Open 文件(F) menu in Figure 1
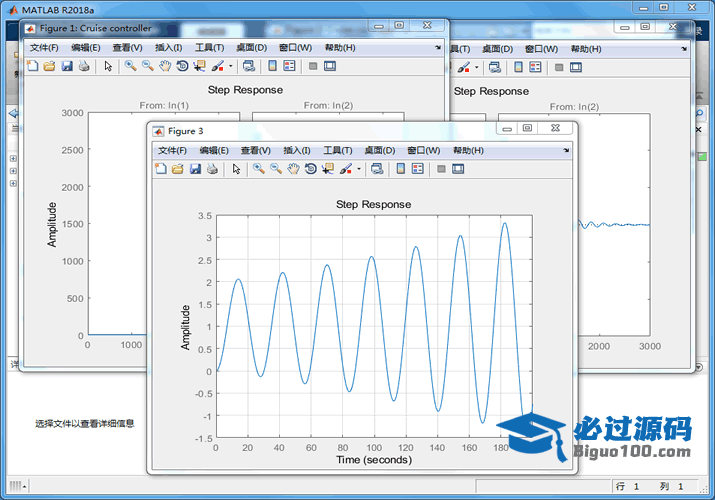This screenshot has width=715, height=500. pos(44,48)
